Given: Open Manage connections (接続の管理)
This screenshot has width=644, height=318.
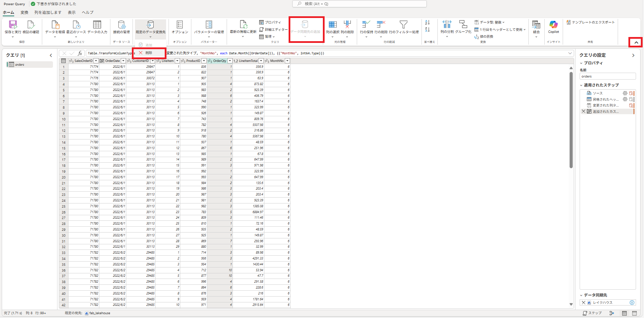Looking at the screenshot, I should pyautogui.click(x=121, y=27).
